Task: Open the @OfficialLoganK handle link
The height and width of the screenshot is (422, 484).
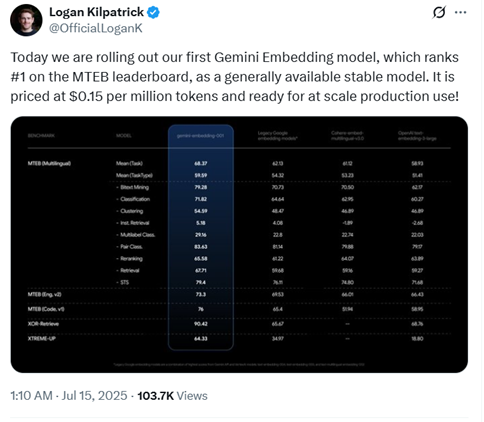Action: click(x=96, y=28)
